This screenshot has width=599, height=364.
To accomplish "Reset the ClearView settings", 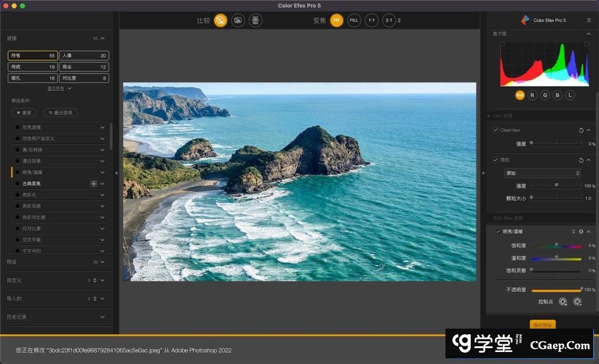I will 581,130.
